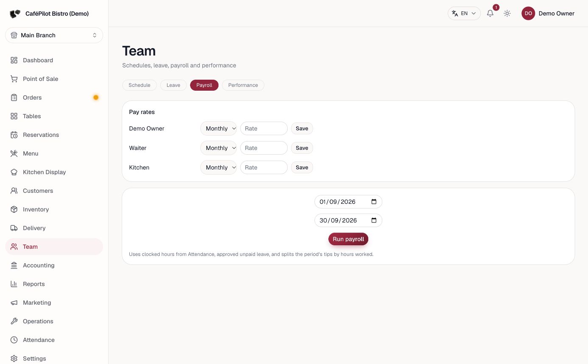Switch to the Leave tab
588x364 pixels.
174,85
